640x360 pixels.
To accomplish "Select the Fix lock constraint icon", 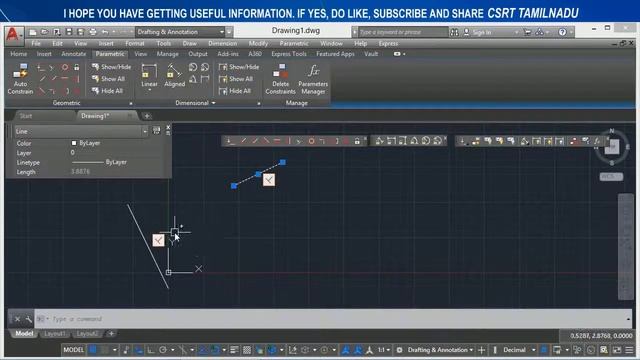I will 76,67.
